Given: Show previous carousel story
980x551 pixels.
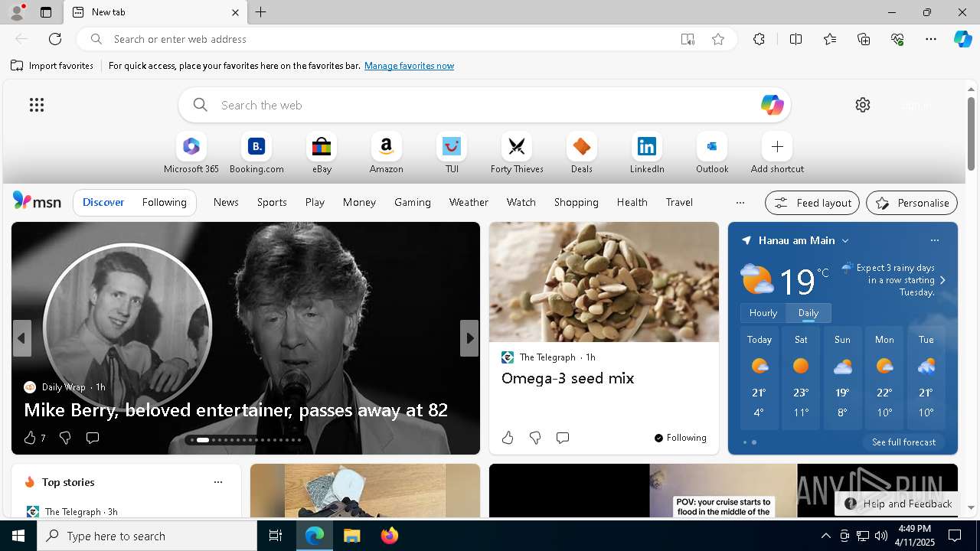Looking at the screenshot, I should click(x=21, y=338).
